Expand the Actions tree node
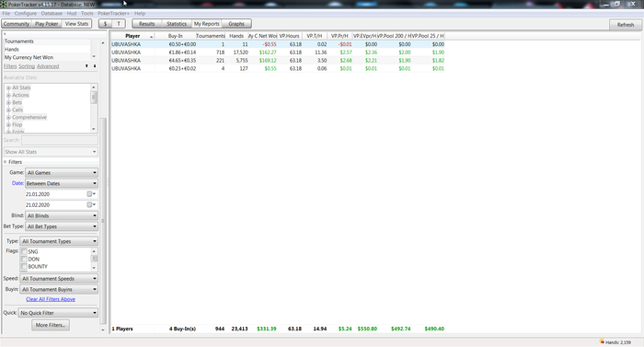Image resolution: width=644 pixels, height=347 pixels. click(8, 96)
